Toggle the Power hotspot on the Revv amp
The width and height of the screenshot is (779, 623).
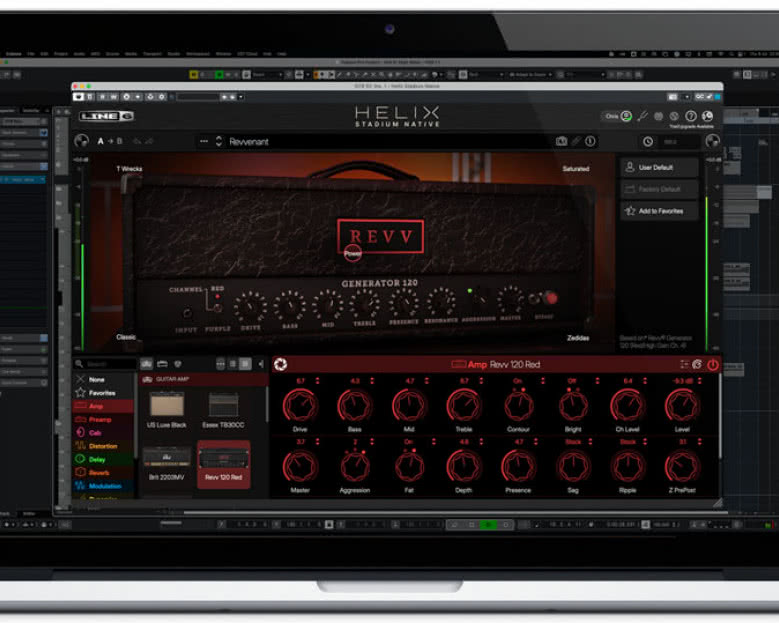(353, 253)
